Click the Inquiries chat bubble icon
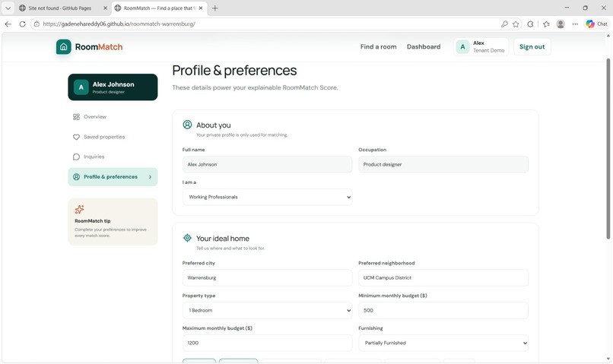Viewport: 613px width, 364px height. [76, 157]
